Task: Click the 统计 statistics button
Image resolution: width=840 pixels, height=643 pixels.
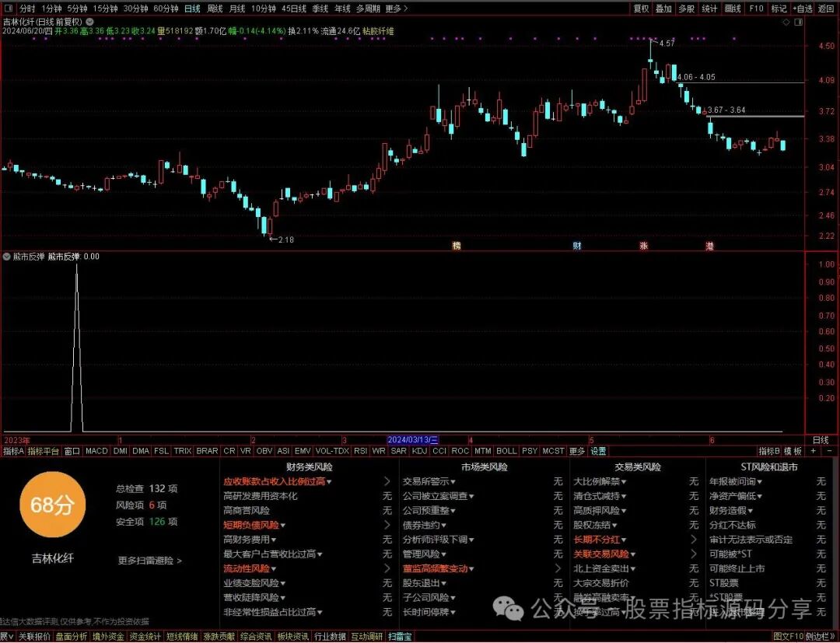Action: (709, 9)
